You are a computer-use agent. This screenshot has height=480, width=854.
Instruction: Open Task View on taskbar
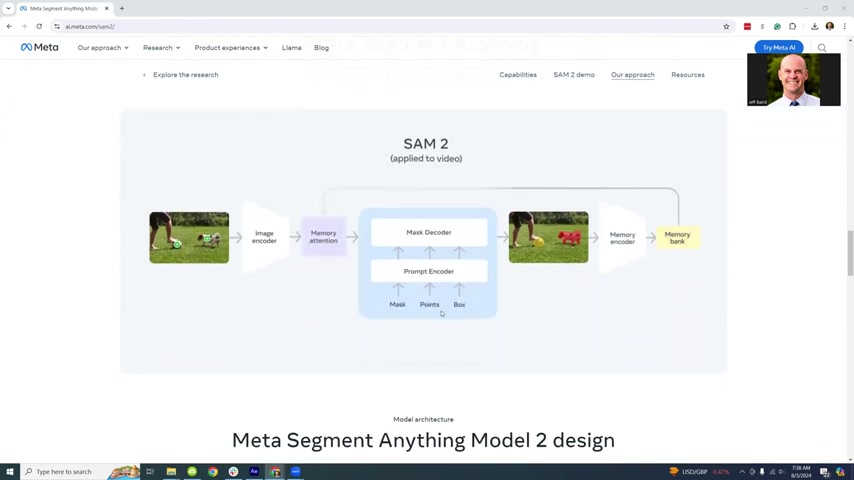coord(150,472)
